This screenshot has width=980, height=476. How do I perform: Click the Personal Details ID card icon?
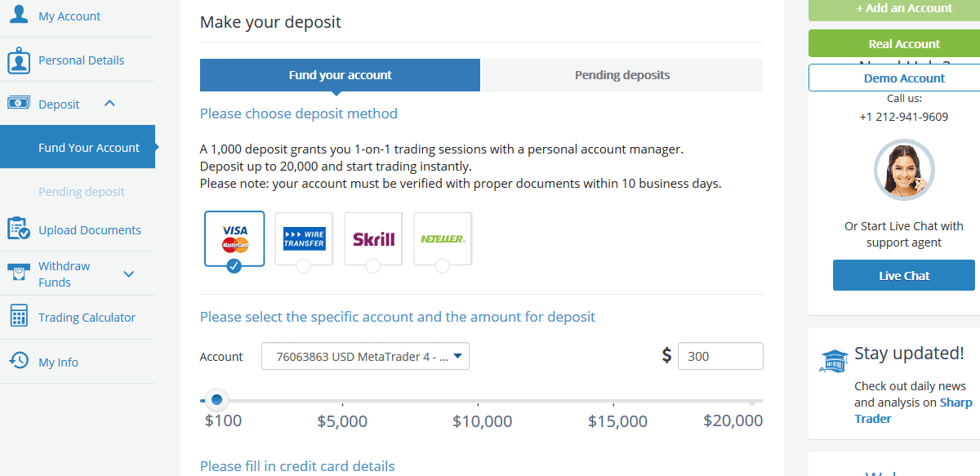point(19,60)
